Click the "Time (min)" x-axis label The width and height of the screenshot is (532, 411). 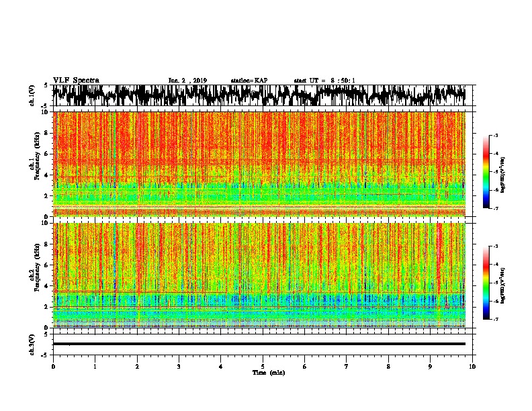point(269,373)
